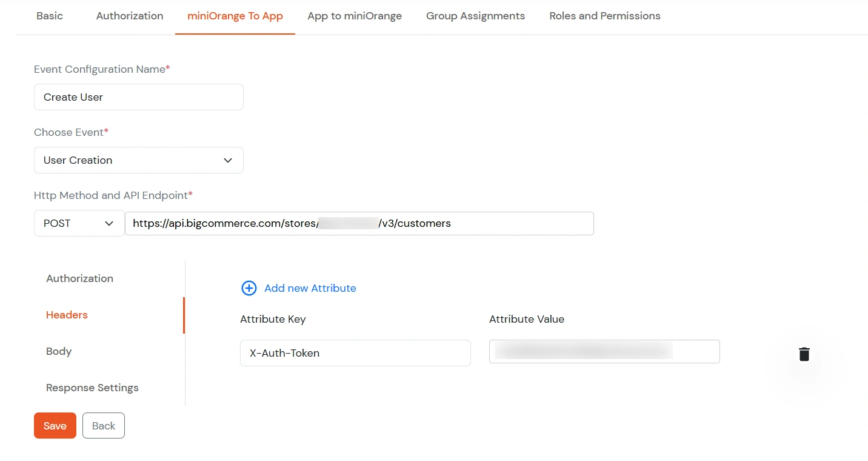Click the Attribute Key field X-Auth-Token
The width and height of the screenshot is (868, 461).
pos(356,353)
